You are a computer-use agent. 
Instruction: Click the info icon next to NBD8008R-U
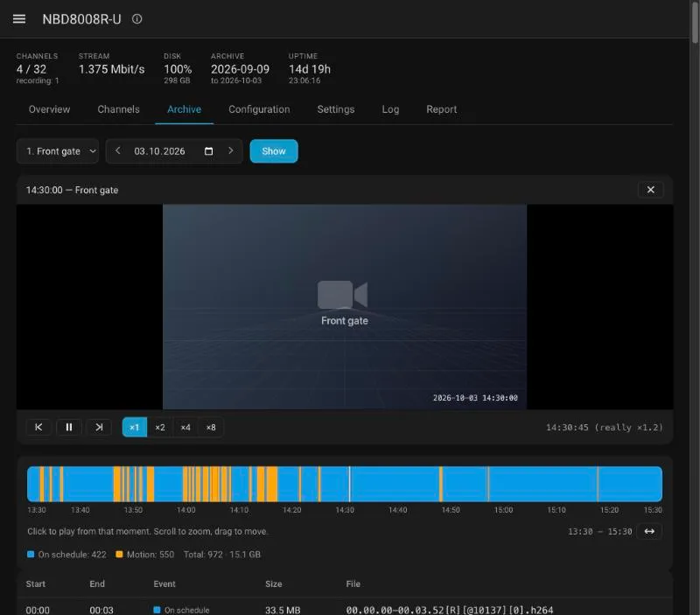[x=137, y=18]
